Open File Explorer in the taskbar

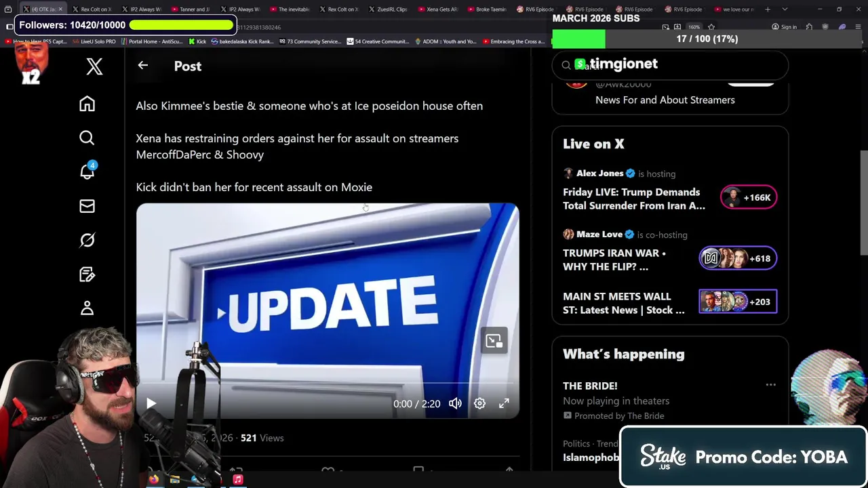point(174,480)
